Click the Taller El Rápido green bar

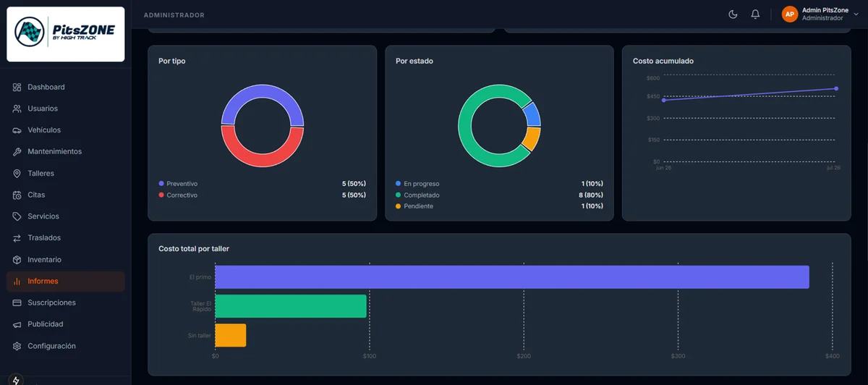(291, 306)
